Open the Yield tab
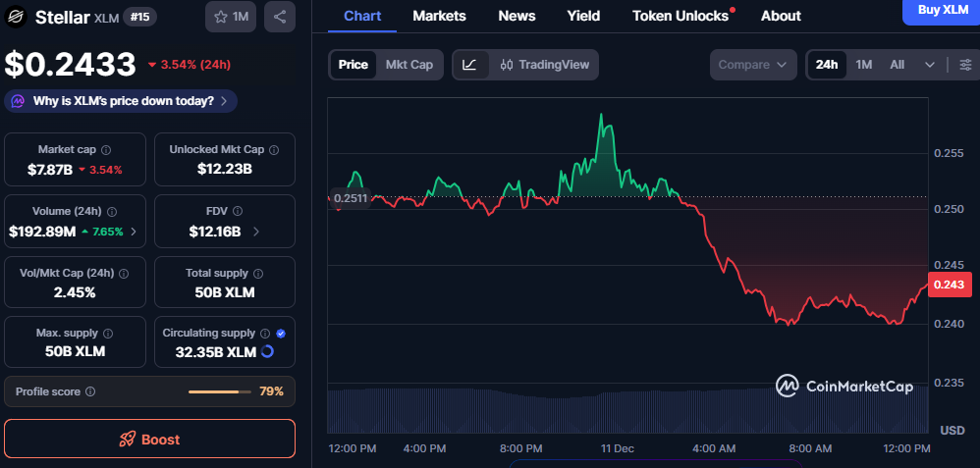Viewport: 980px width, 468px height. [583, 17]
